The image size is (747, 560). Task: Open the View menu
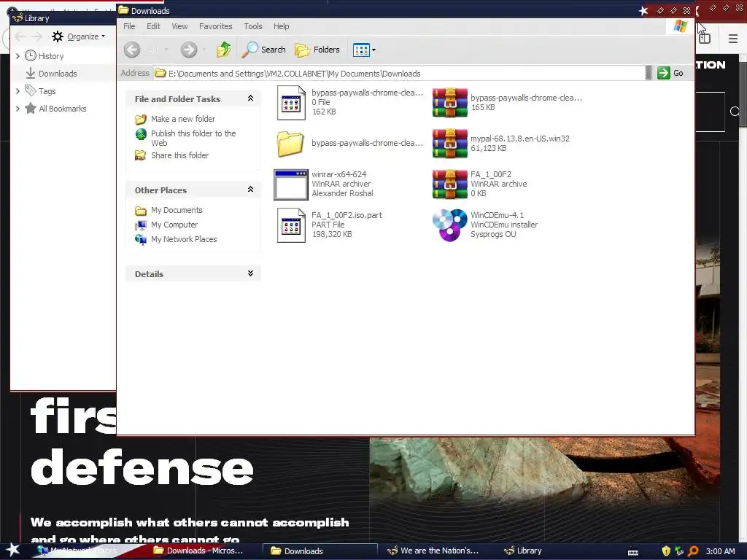pyautogui.click(x=179, y=26)
